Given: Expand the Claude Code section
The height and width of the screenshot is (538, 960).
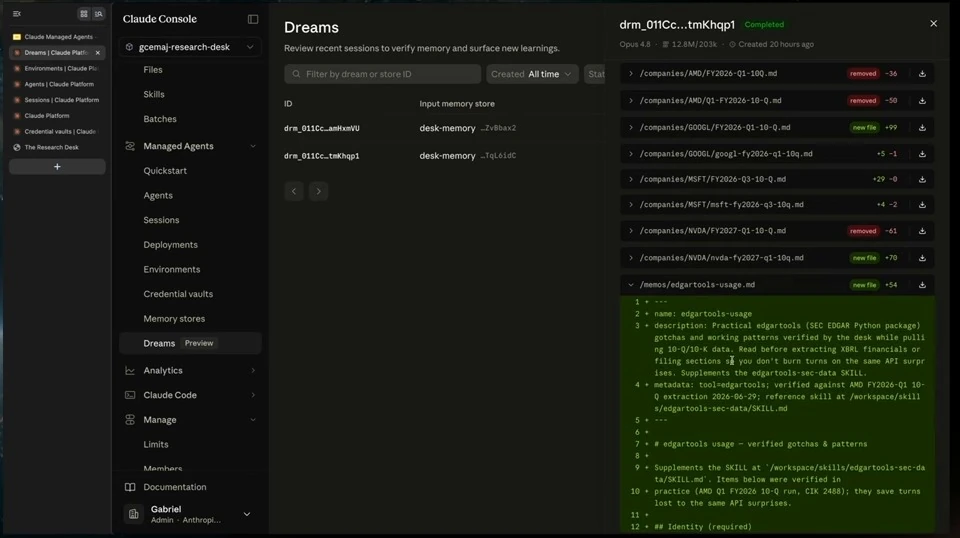Looking at the screenshot, I should click(x=252, y=395).
